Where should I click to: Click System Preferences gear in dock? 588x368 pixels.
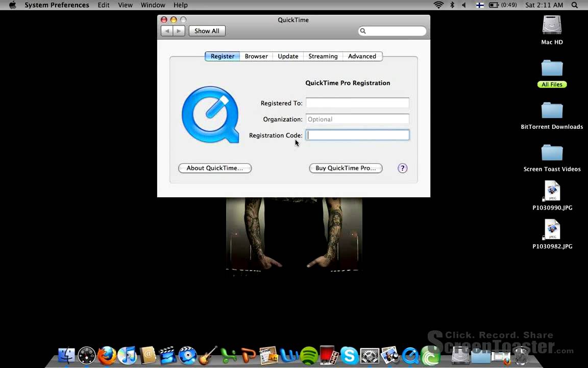(x=370, y=355)
